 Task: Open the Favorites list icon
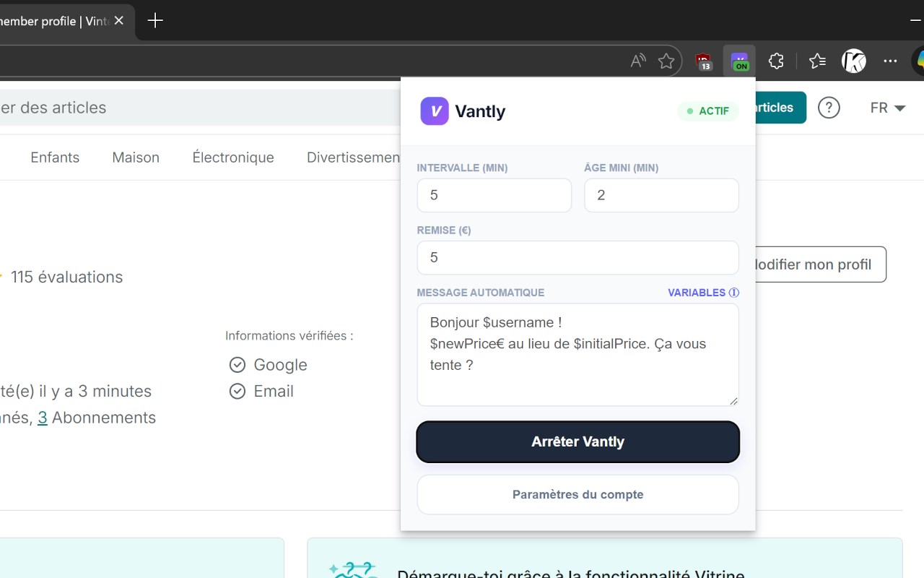817,61
